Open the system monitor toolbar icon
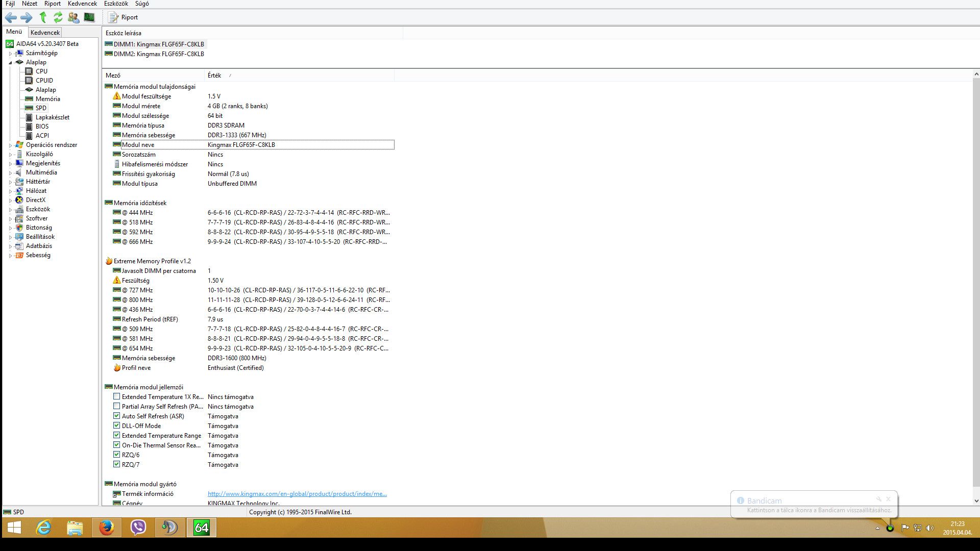This screenshot has width=980, height=551. [89, 17]
